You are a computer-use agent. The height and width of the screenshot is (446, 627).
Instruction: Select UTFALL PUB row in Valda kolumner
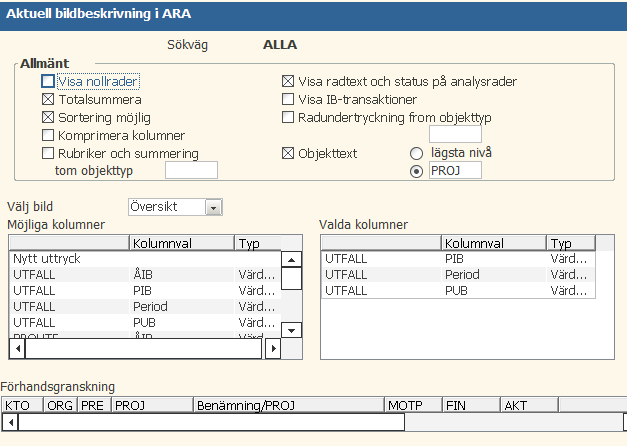coord(458,291)
